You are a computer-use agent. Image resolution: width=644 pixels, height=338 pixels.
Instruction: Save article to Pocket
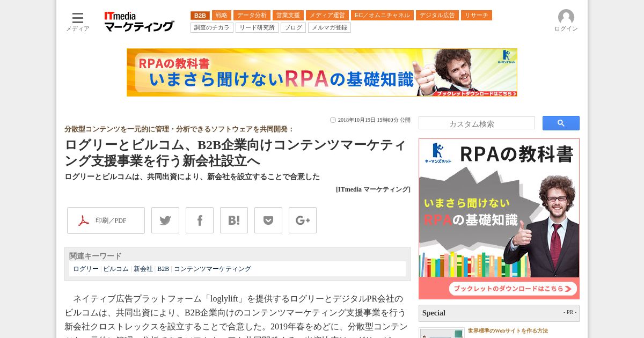268,221
